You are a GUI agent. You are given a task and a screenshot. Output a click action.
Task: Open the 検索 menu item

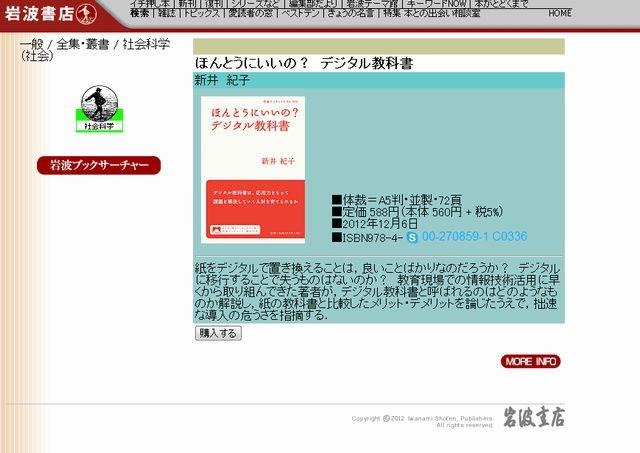(x=140, y=13)
